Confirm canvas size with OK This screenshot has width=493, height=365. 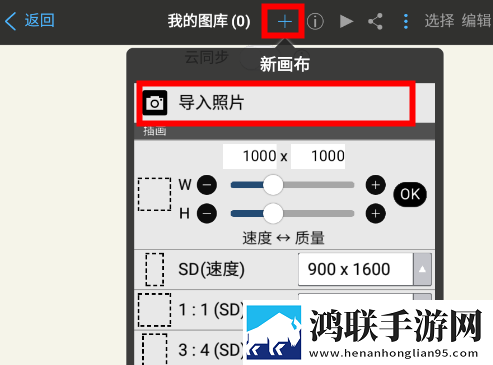click(x=410, y=194)
